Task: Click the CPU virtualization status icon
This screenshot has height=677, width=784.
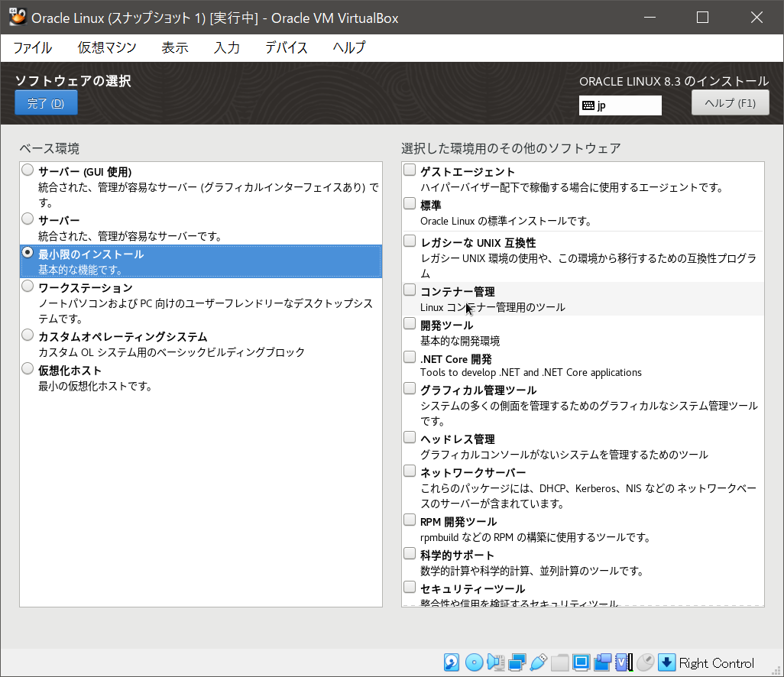Action: [x=624, y=662]
